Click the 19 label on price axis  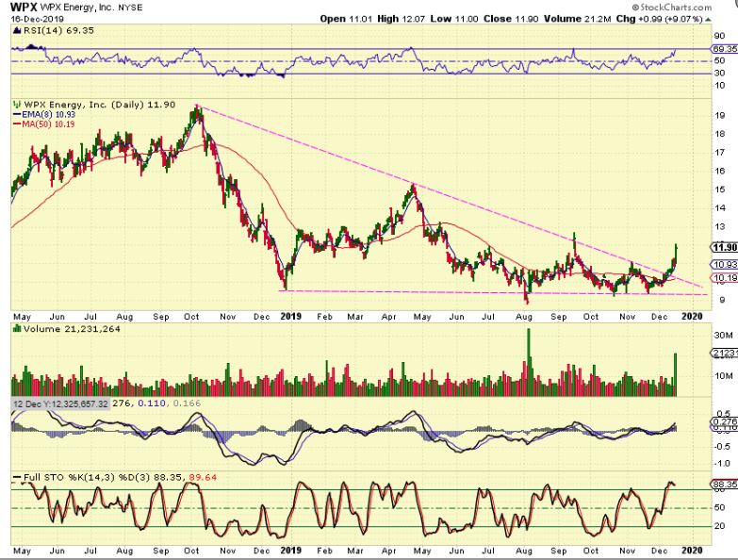[x=719, y=115]
